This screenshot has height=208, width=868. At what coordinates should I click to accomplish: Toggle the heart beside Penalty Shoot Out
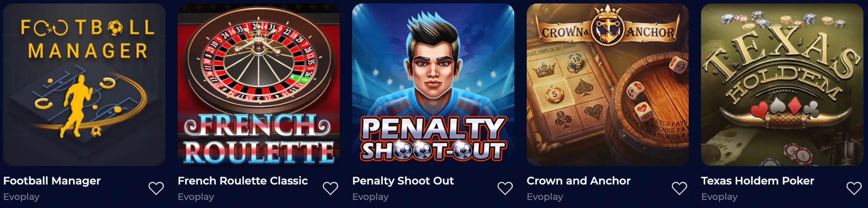pyautogui.click(x=505, y=188)
